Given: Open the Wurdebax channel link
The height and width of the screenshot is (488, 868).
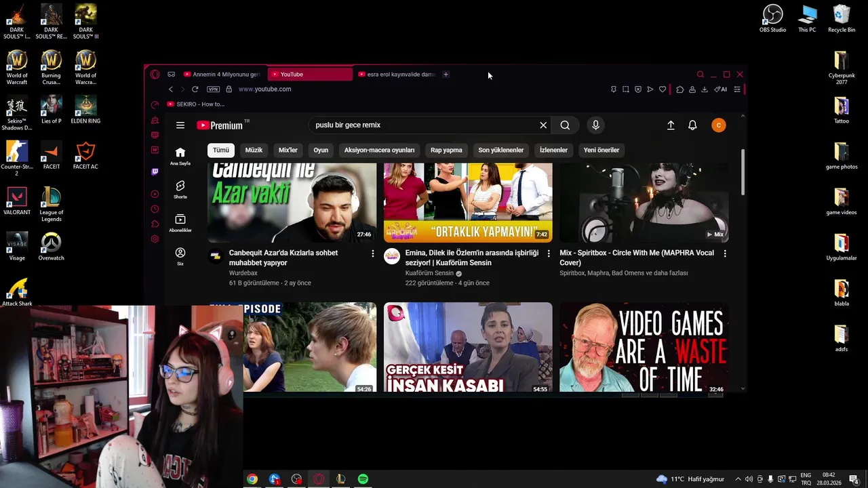Looking at the screenshot, I should 243,273.
